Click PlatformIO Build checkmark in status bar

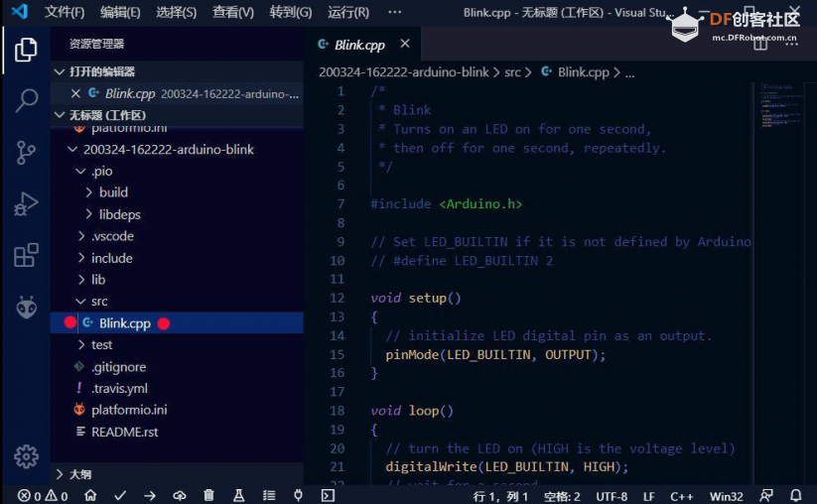tap(120, 495)
